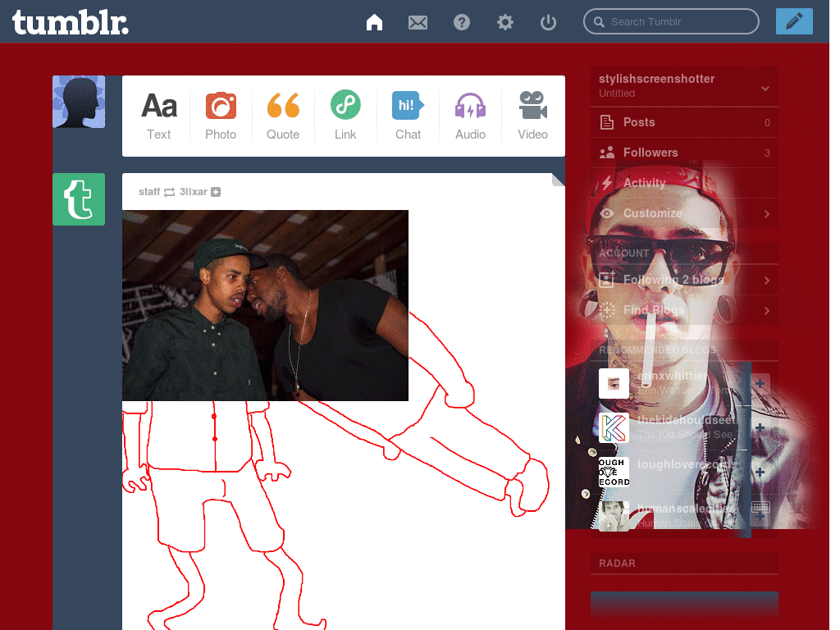
Task: Click the green staff blog avatar
Action: 79,199
